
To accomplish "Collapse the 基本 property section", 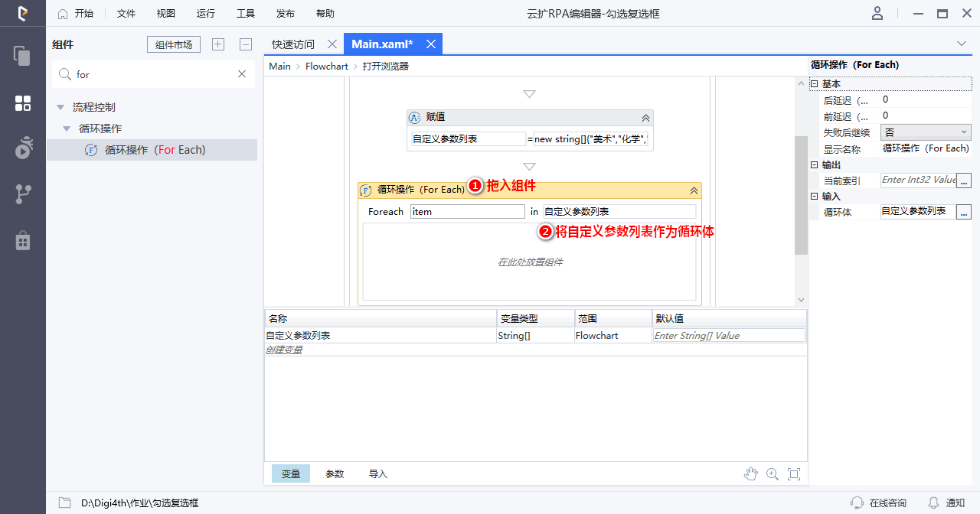I will 814,84.
